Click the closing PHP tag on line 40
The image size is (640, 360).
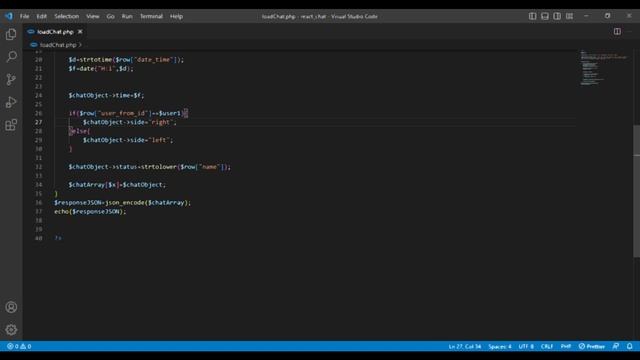pos(58,238)
